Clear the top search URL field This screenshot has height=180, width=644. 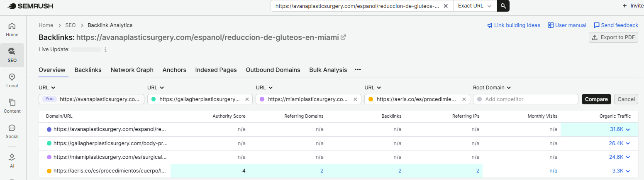446,6
